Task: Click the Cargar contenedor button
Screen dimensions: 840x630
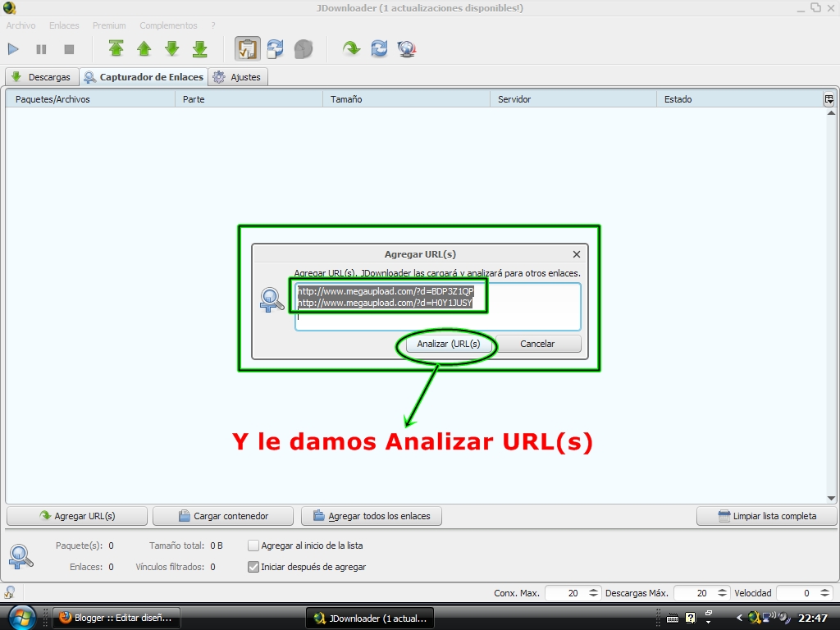Action: tap(223, 516)
